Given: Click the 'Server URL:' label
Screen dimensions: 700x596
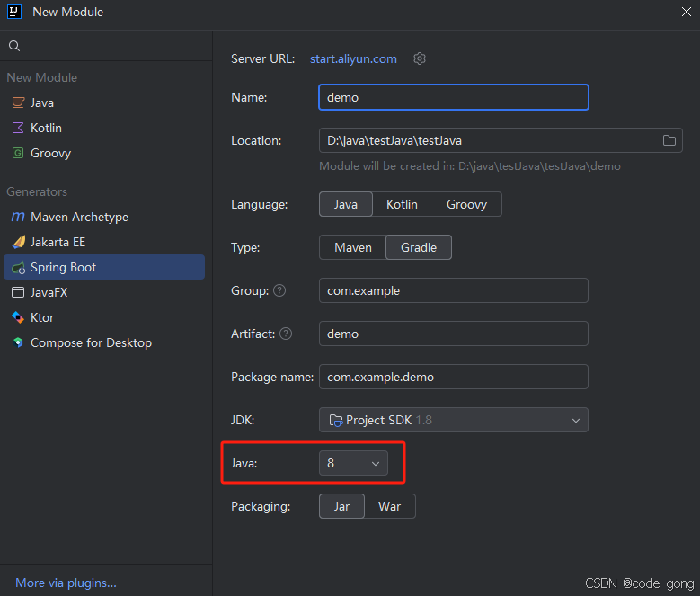Looking at the screenshot, I should coord(262,58).
